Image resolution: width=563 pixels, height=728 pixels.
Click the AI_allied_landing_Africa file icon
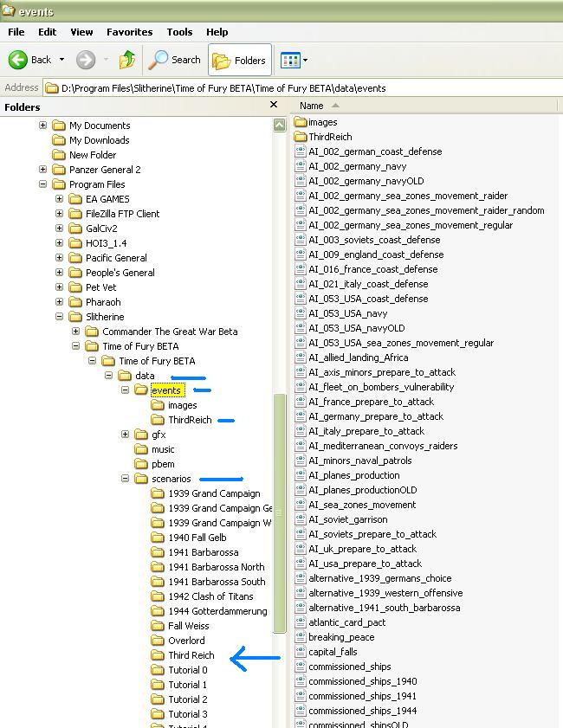(301, 358)
